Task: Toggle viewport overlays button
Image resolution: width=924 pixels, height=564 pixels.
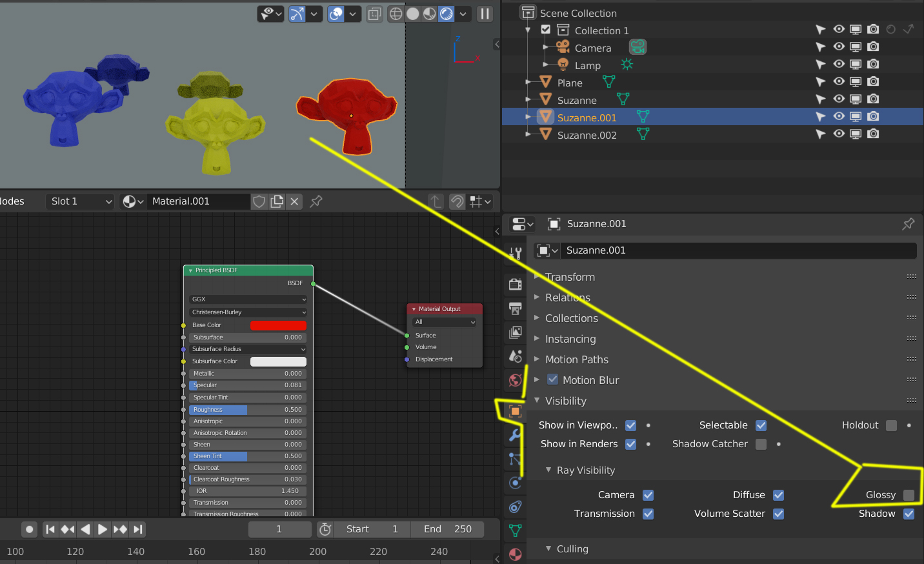Action: tap(336, 14)
